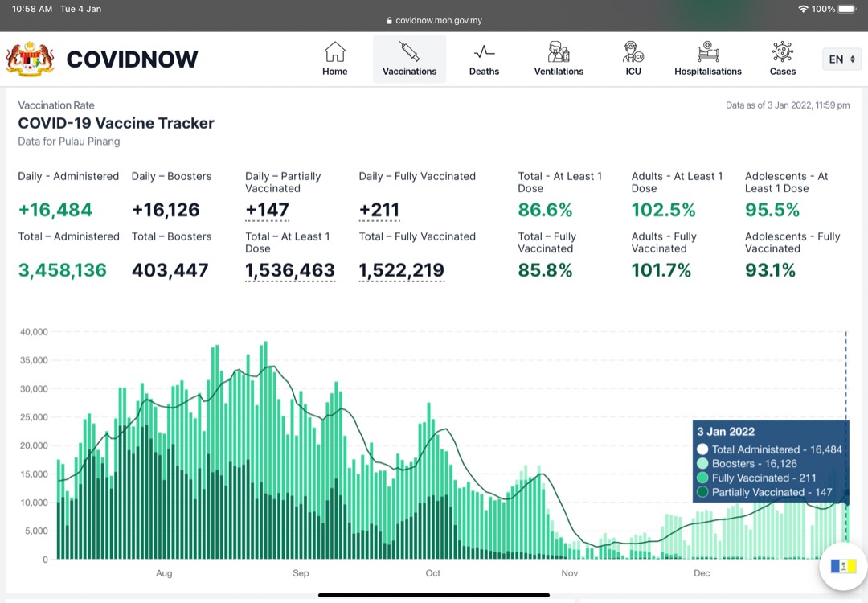Open the Deaths heartbeat-line icon
This screenshot has height=603, width=868.
point(485,52)
